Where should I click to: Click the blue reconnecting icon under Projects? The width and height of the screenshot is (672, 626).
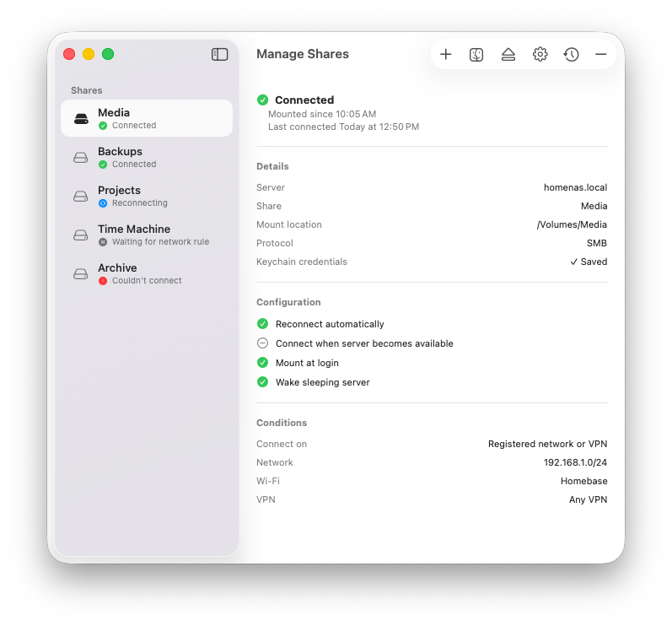(103, 203)
